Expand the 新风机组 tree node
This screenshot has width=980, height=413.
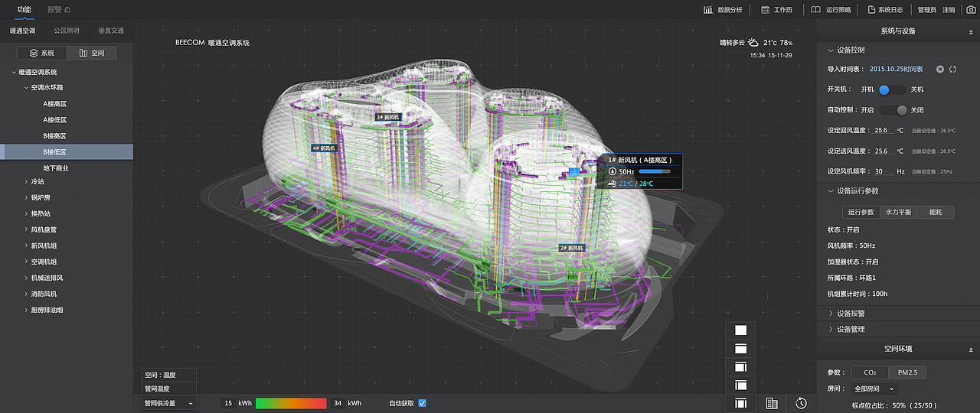[27, 246]
